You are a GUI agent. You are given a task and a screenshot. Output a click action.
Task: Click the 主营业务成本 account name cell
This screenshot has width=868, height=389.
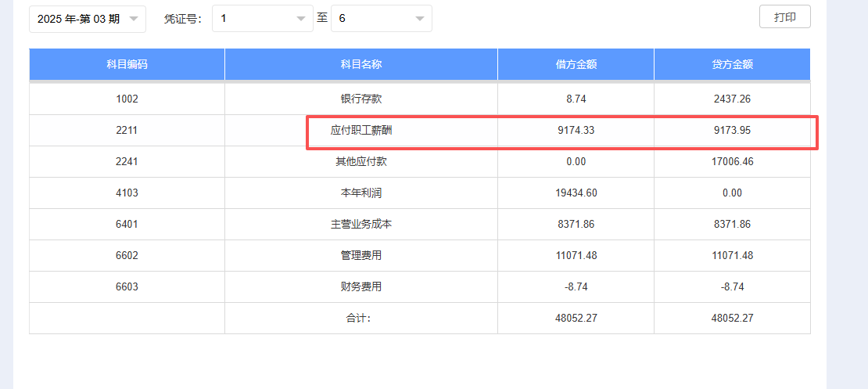point(360,225)
